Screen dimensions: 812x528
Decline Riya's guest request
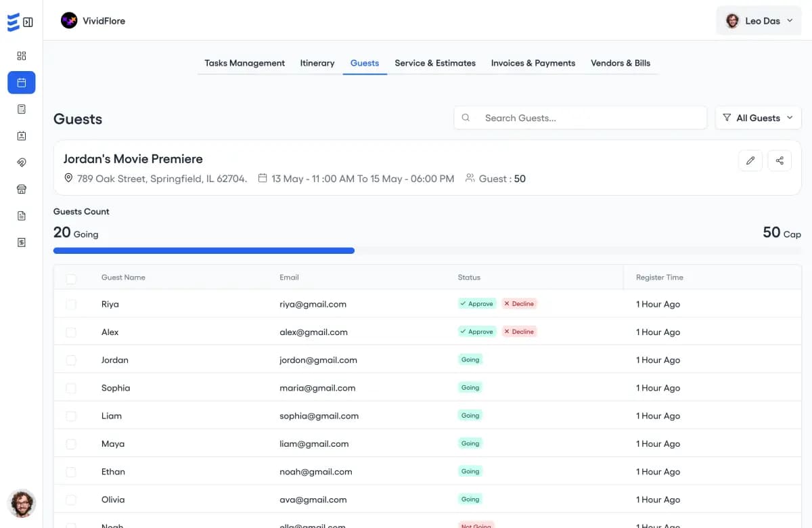[x=519, y=303]
